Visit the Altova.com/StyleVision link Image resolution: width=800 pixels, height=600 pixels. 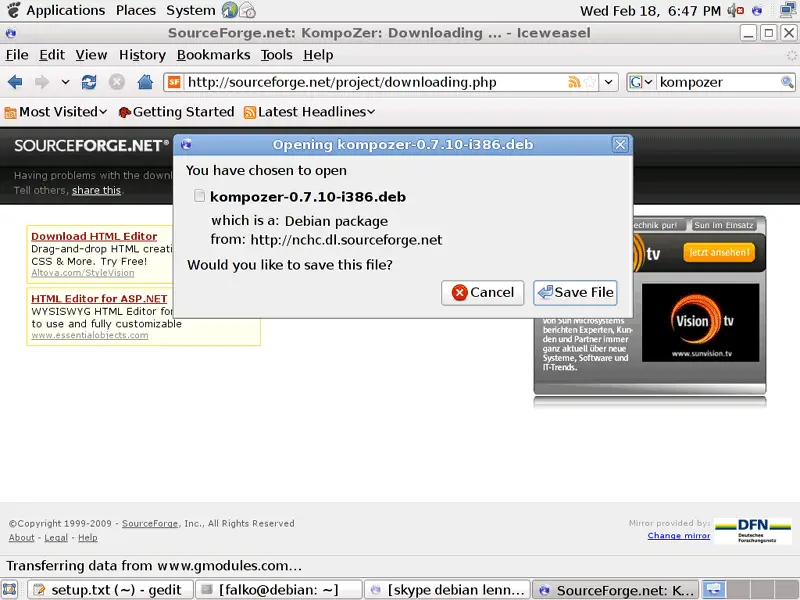pos(83,273)
